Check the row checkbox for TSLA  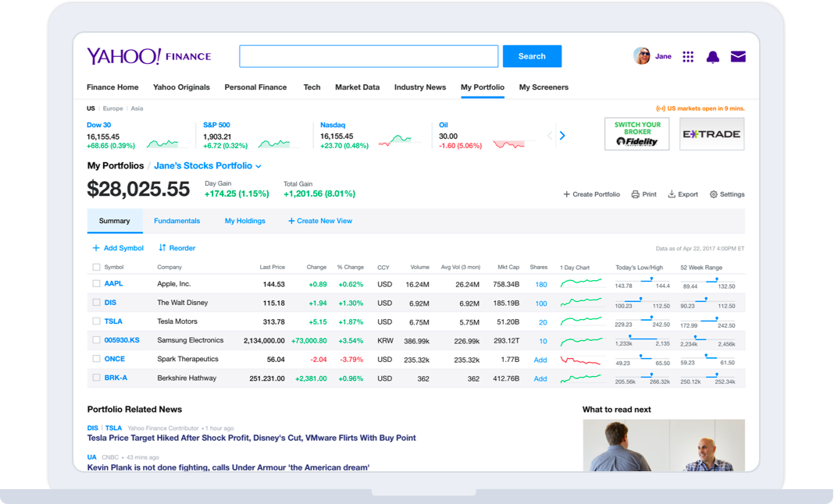tap(94, 321)
